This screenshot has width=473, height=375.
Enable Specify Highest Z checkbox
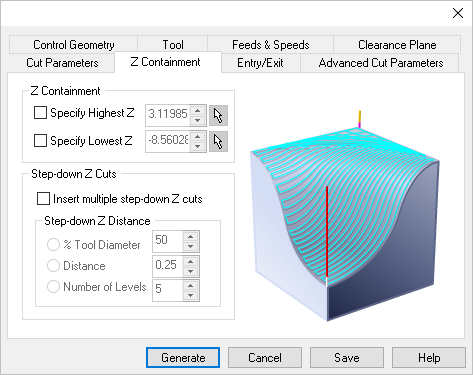[x=40, y=113]
